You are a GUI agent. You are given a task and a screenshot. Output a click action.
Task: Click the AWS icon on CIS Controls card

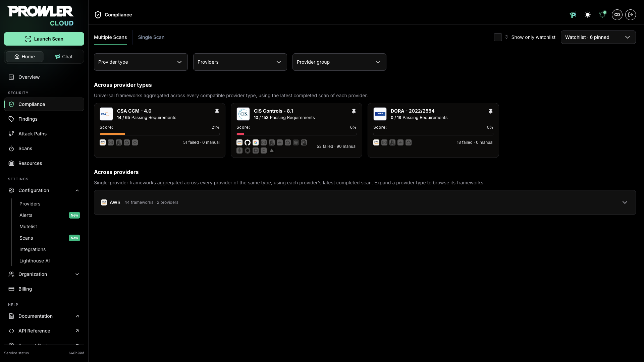click(x=239, y=142)
